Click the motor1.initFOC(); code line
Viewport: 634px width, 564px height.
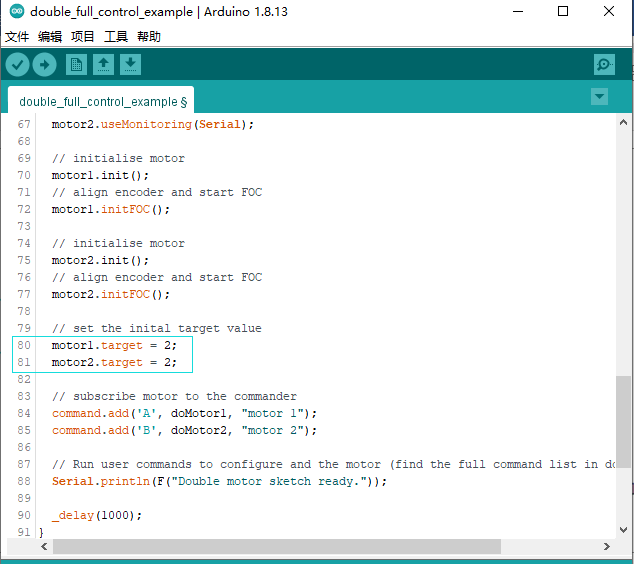click(x=111, y=209)
